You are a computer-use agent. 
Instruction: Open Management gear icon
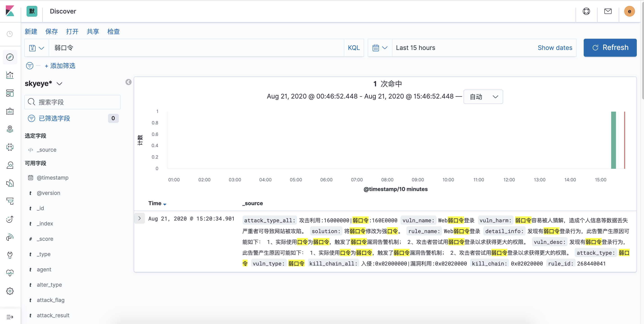(10, 291)
